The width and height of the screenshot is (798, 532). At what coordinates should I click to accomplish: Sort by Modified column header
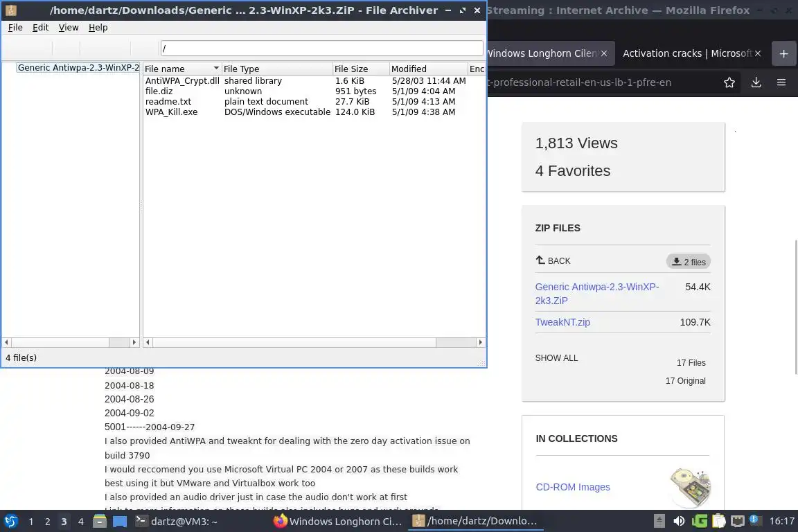tap(429, 69)
